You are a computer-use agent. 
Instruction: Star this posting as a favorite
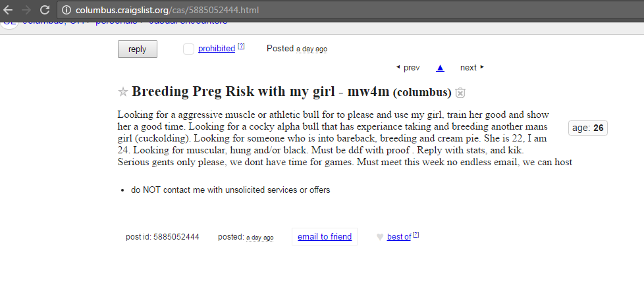pyautogui.click(x=122, y=92)
